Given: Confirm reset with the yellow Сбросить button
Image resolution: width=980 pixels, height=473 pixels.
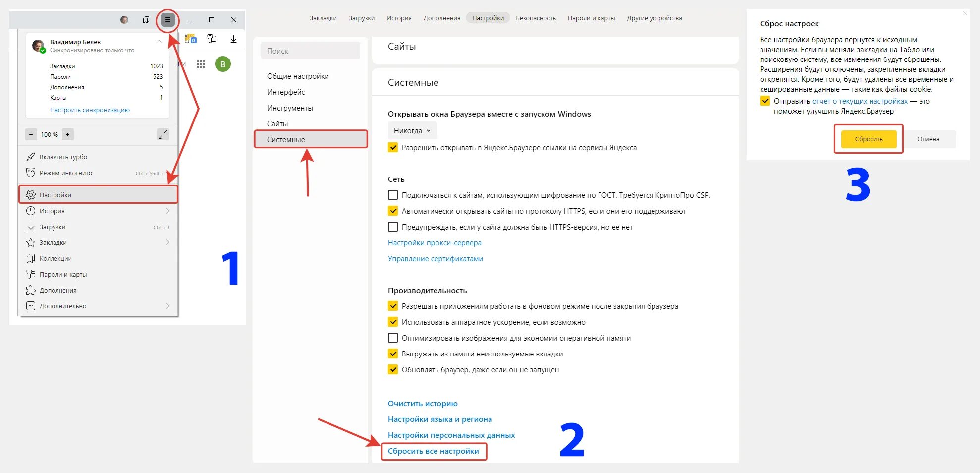Looking at the screenshot, I should (x=869, y=139).
